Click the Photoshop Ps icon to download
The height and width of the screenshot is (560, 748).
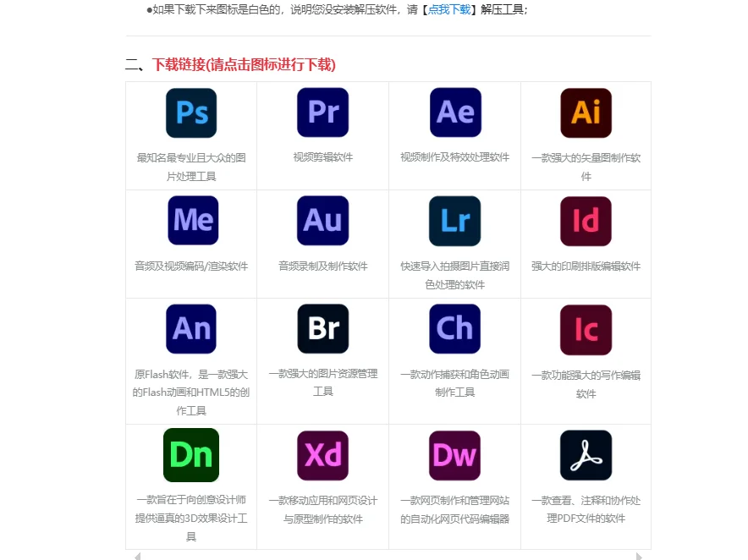pyautogui.click(x=190, y=112)
